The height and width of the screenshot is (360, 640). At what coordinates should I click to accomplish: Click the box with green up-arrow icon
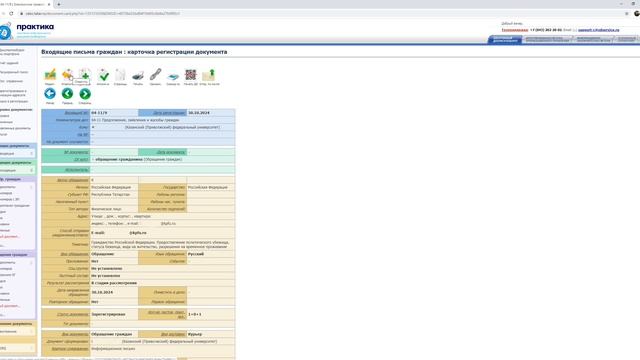coord(209,75)
